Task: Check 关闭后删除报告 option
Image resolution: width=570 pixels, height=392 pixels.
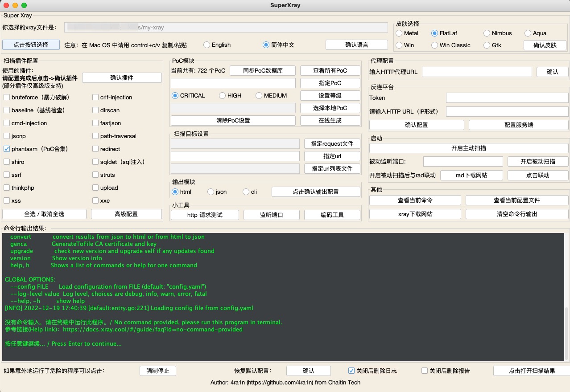Action: [x=425, y=371]
